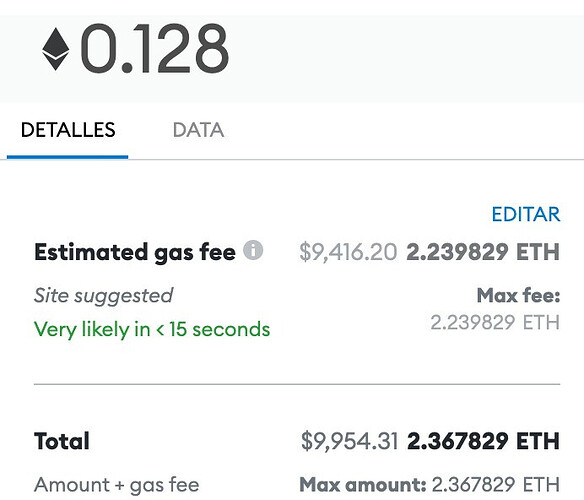The image size is (584, 500).
Task: Click the Total label
Action: pos(62,441)
